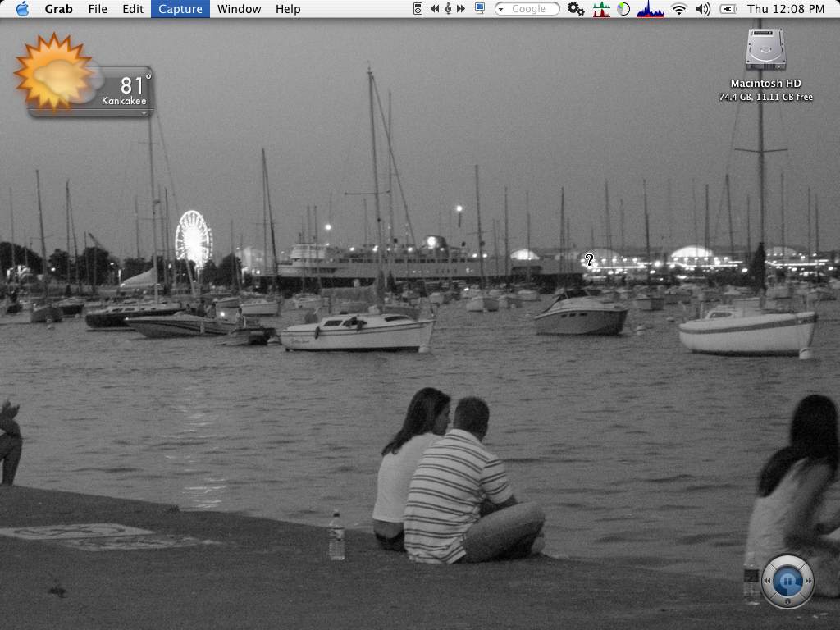The height and width of the screenshot is (630, 840).
Task: Open the Apple menu
Action: 22,9
